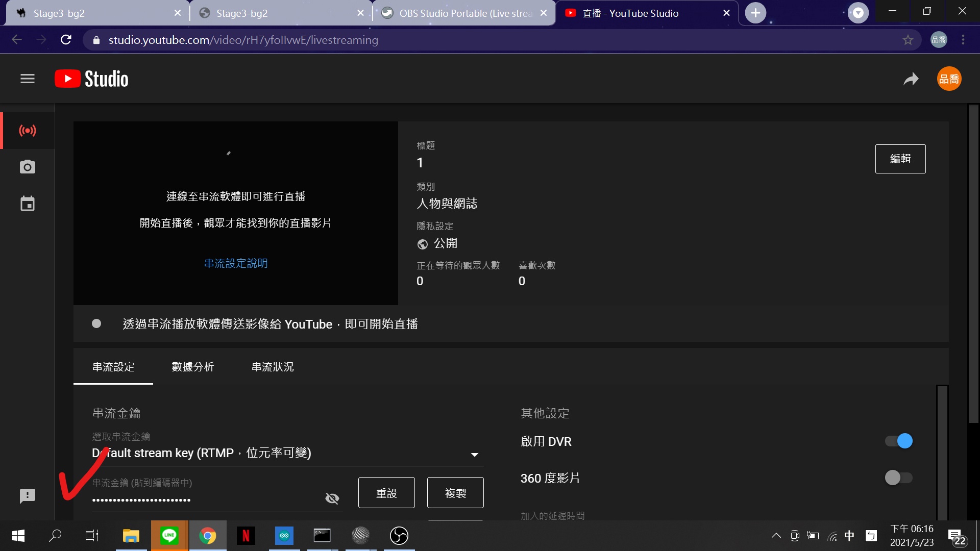Enable the 360 度影片 toggle
The image size is (980, 551).
click(899, 478)
